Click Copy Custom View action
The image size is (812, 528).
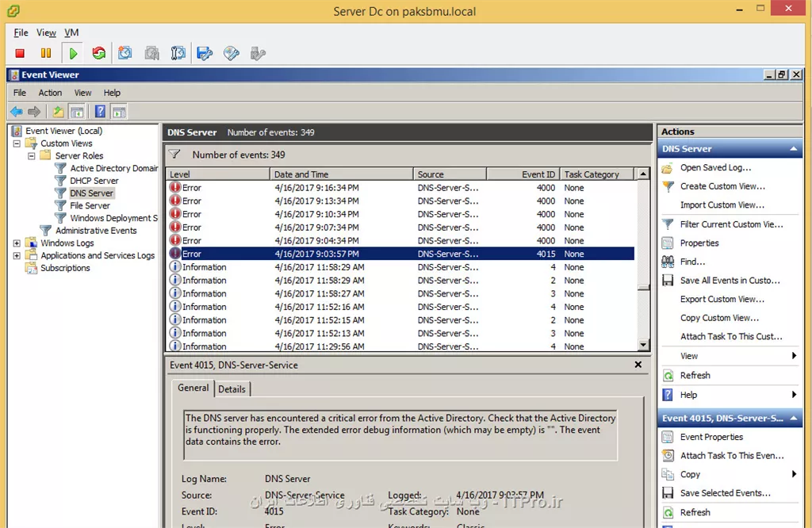(x=719, y=317)
